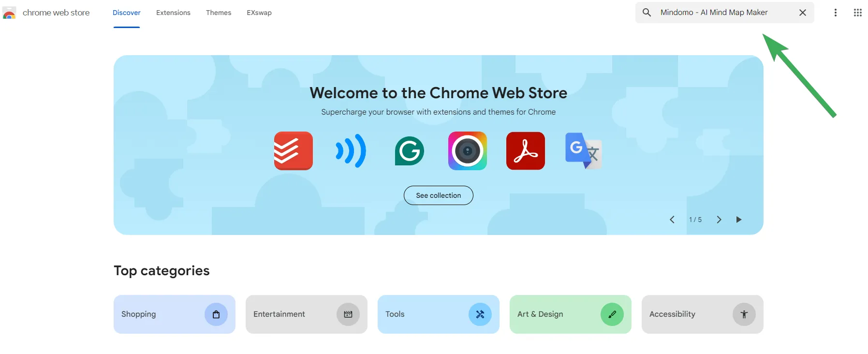
Task: Open the Tools category card
Action: tap(439, 314)
